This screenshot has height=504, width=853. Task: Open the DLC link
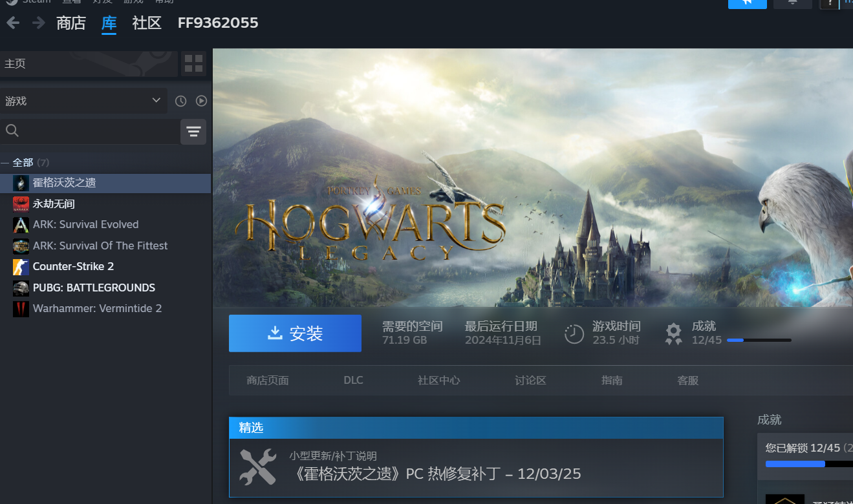tap(353, 380)
